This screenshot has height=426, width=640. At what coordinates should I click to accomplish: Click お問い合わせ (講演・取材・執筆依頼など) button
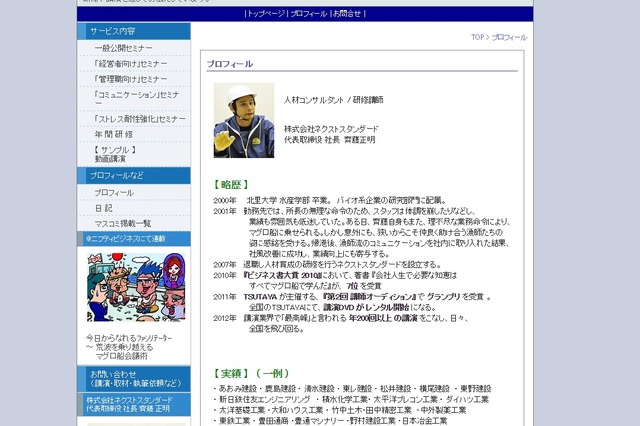pos(134,379)
